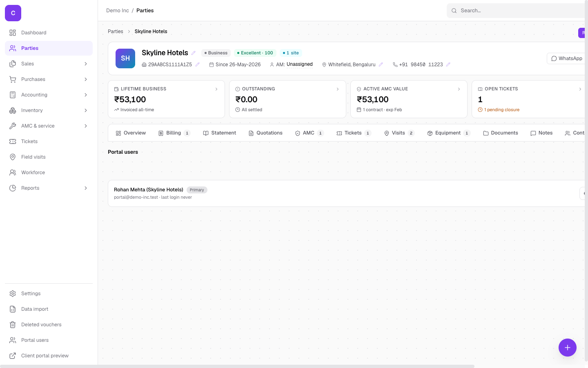The image size is (588, 368).
Task: Select Parties in the sidebar
Action: point(49,48)
